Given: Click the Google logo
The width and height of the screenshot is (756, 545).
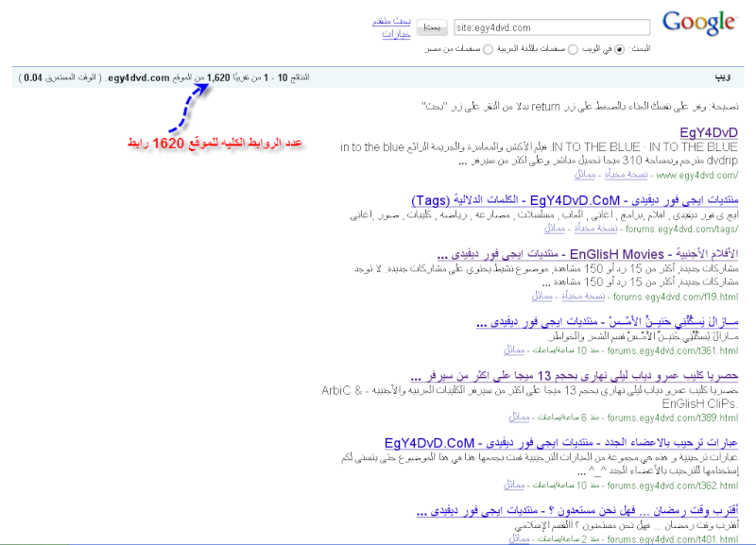Looking at the screenshot, I should tap(699, 23).
